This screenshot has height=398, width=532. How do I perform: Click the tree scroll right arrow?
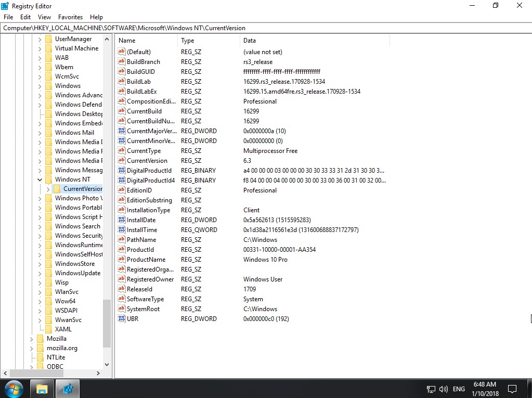coord(98,373)
